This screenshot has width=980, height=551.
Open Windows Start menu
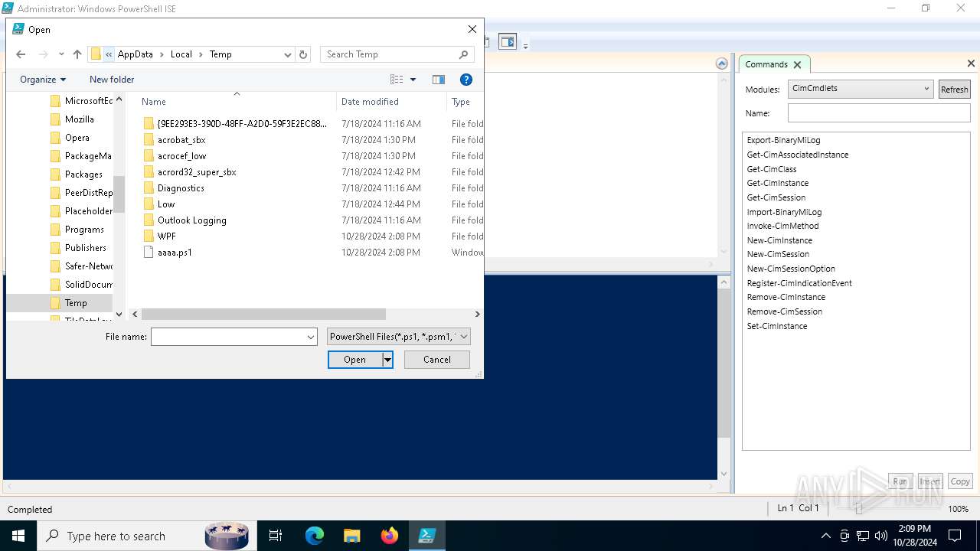(18, 536)
